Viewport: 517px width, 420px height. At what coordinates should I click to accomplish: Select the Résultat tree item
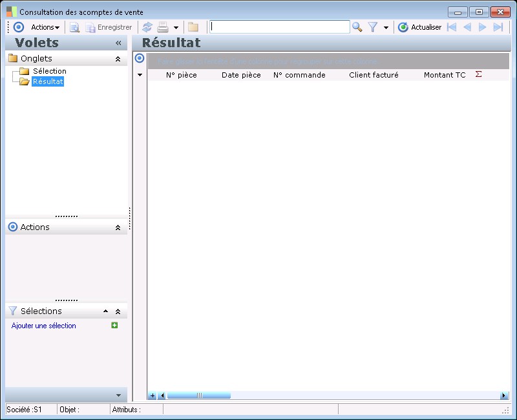[x=48, y=81]
